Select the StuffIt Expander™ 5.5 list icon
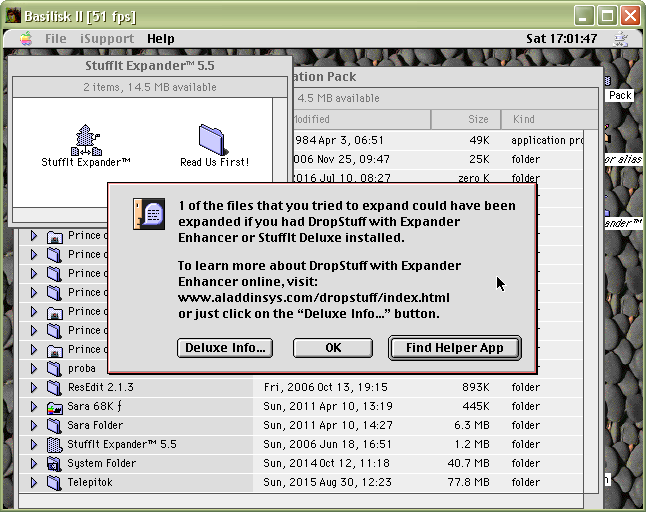Image resolution: width=646 pixels, height=512 pixels. coord(54,444)
